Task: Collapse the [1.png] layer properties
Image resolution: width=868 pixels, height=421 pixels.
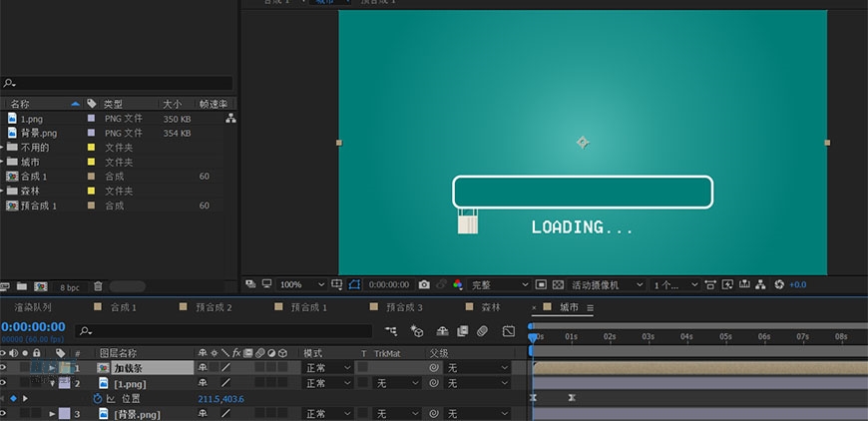Action: tap(53, 382)
